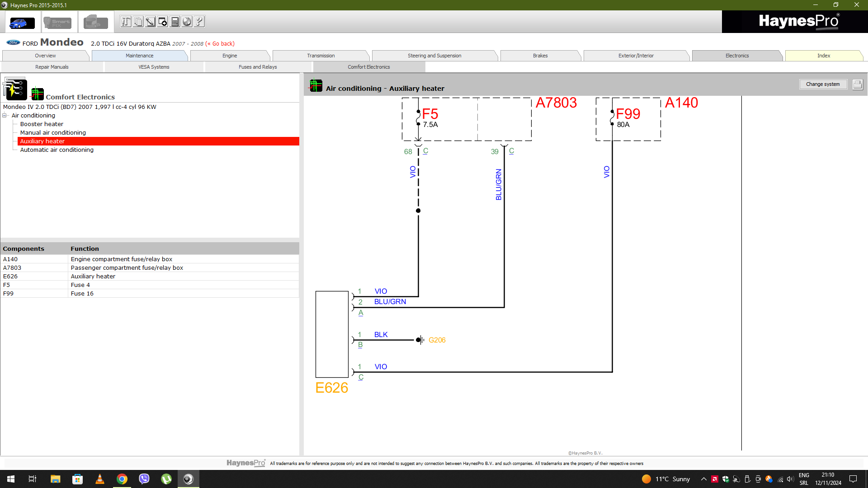This screenshot has width=868, height=488.
Task: Select Booster heater in the tree
Action: click(x=42, y=124)
